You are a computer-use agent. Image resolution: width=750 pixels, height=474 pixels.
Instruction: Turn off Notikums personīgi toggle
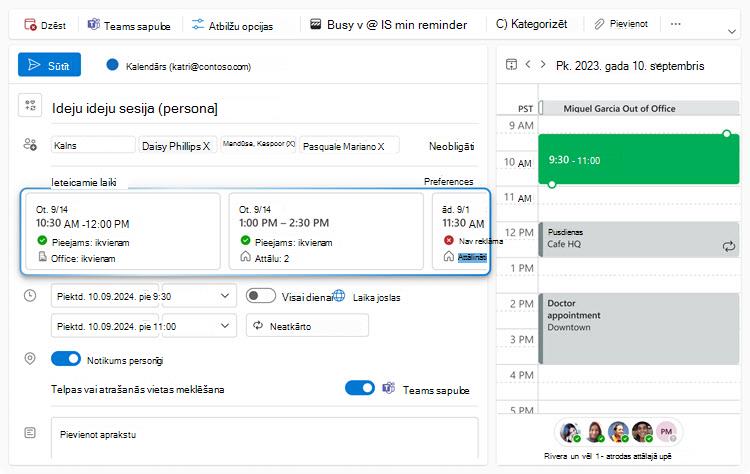66,359
